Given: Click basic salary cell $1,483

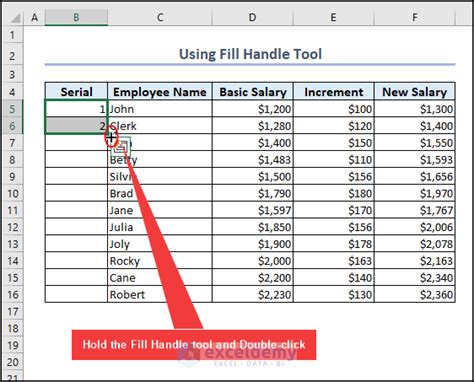Looking at the screenshot, I should tap(253, 159).
